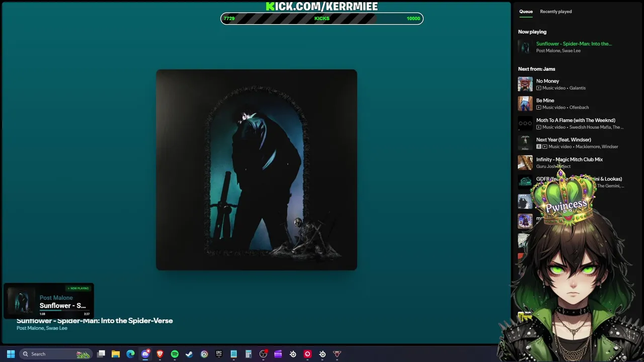Open Galantis artist link under No Money
The width and height of the screenshot is (644, 362).
pos(578,88)
